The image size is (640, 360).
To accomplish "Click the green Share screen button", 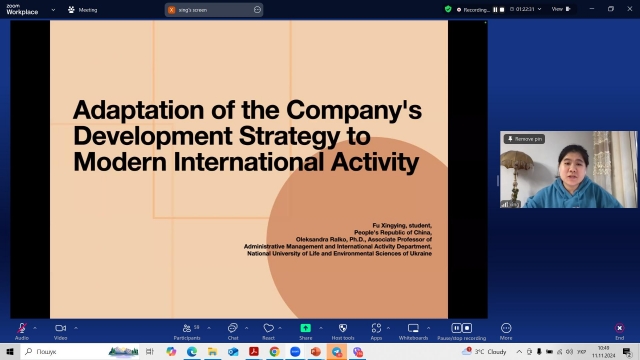I will point(306,328).
